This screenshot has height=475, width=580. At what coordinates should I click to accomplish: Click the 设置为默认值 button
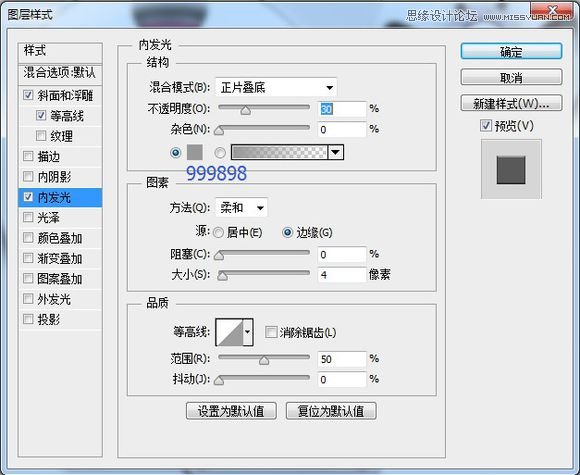coord(231,411)
